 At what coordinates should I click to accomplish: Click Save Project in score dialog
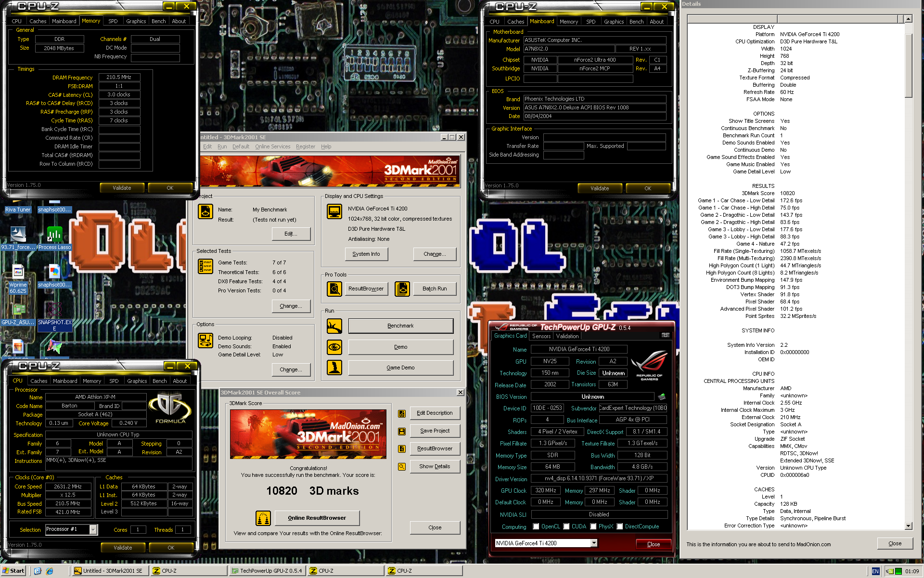click(x=435, y=431)
